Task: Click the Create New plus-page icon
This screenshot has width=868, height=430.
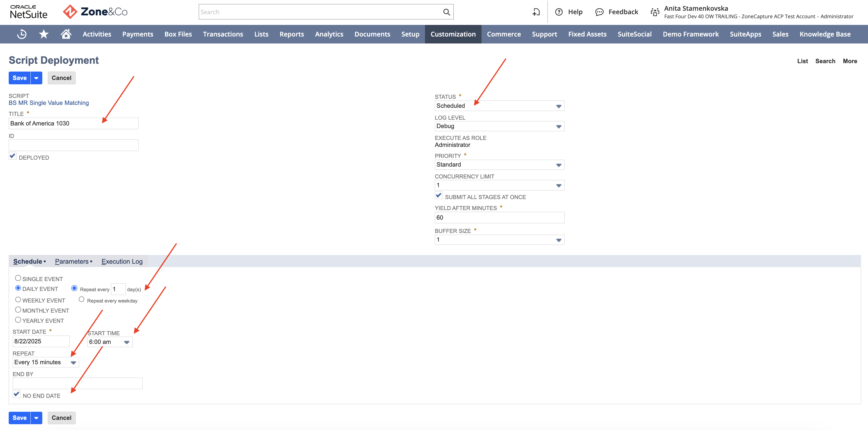Action: pos(536,12)
